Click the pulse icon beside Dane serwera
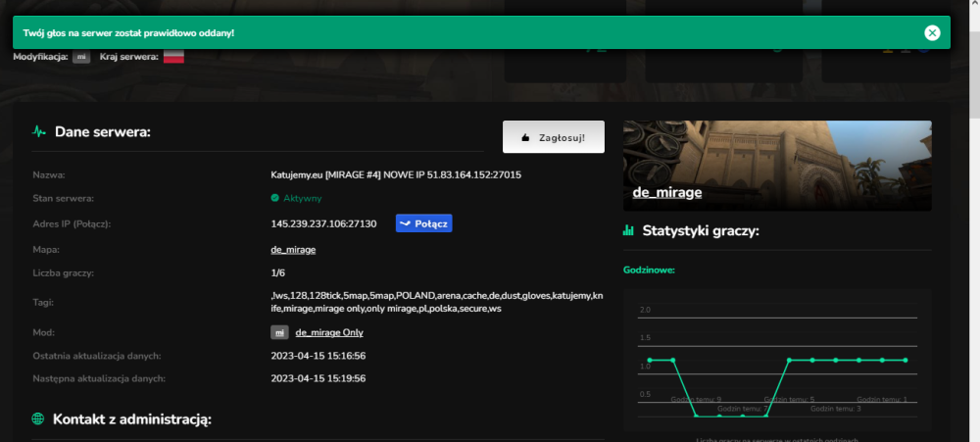This screenshot has width=980, height=442. click(x=39, y=132)
